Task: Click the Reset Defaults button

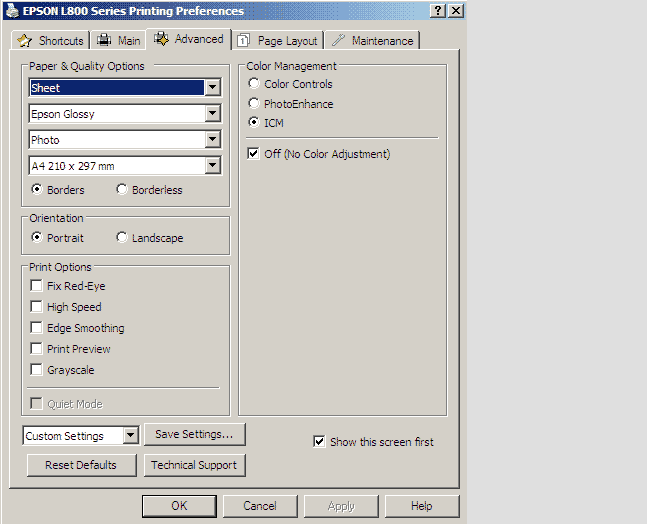Action: click(x=80, y=465)
